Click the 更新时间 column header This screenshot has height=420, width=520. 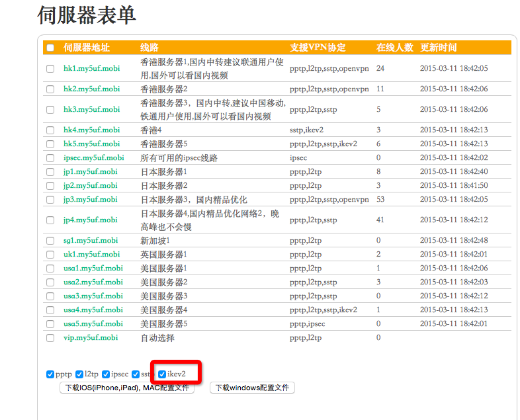[438, 48]
